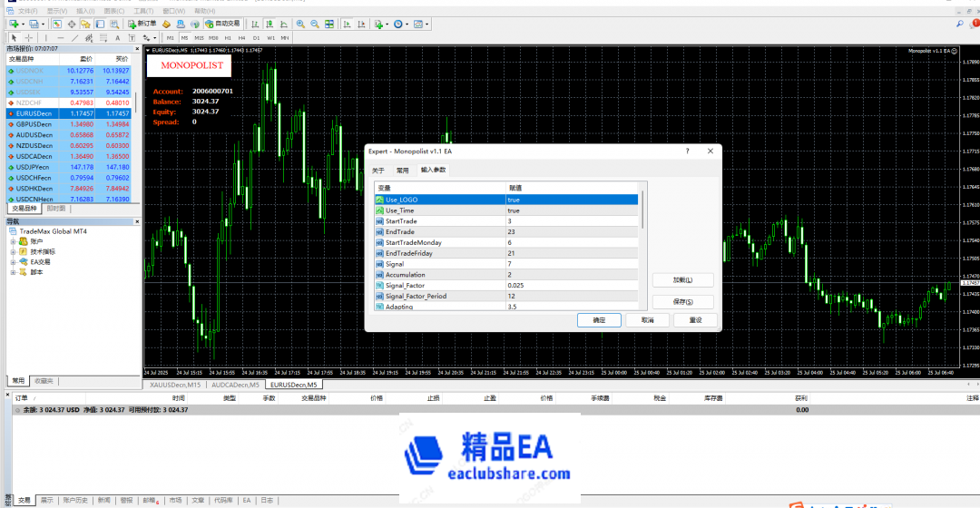980x508 pixels.
Task: Toggle the Navigator star-folder icon
Action: click(85, 24)
